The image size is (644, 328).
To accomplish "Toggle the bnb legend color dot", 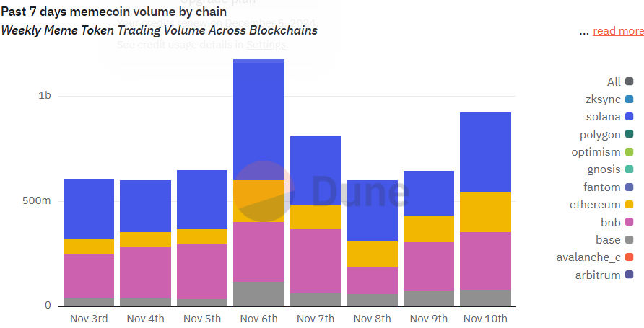I will coord(630,222).
